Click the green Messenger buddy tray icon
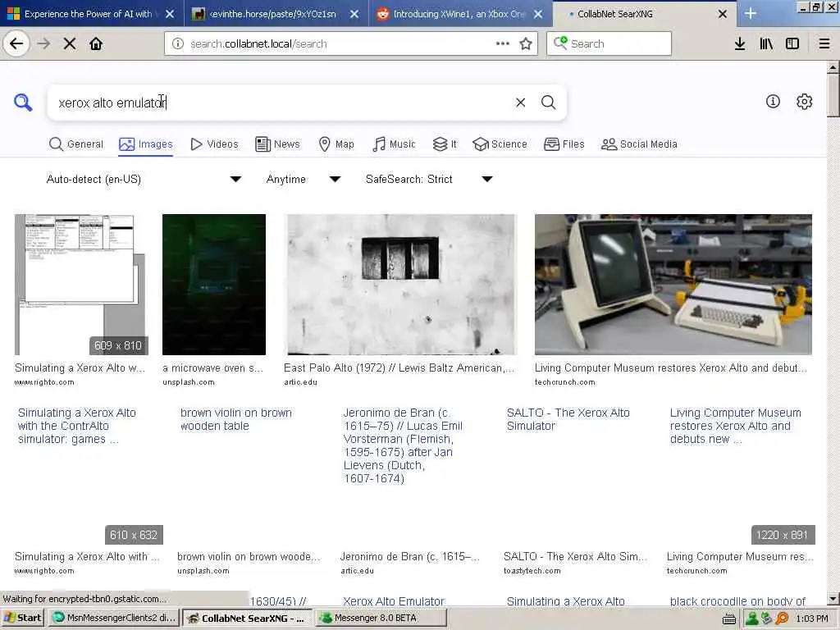Screen dimensions: 840x630 point(752,619)
